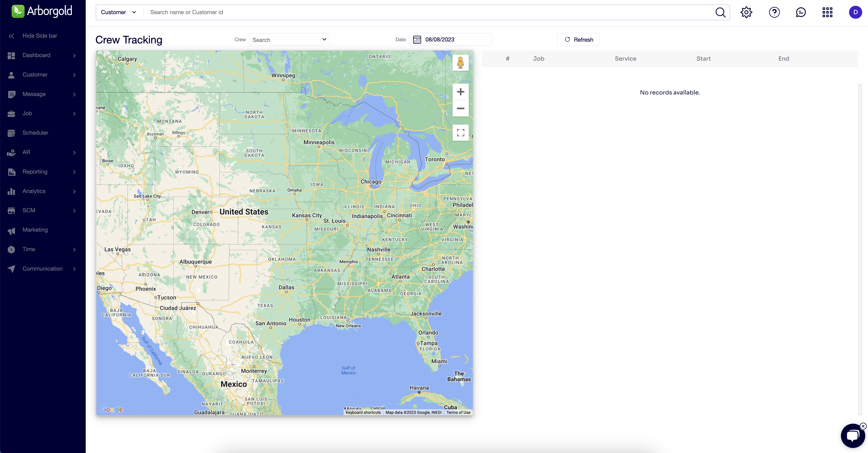Zoom in on the map with plus control
The height and width of the screenshot is (453, 868).
coord(460,92)
